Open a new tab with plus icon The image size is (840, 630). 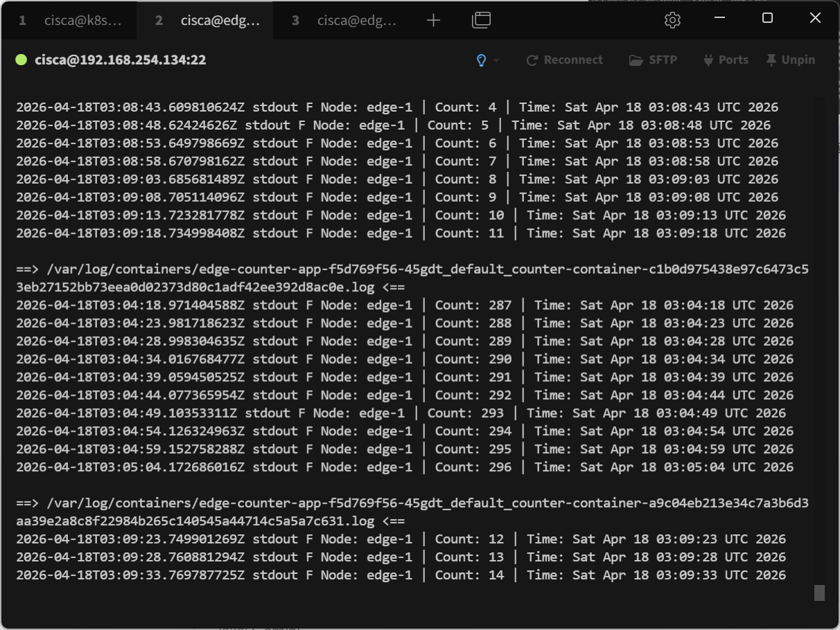(433, 21)
